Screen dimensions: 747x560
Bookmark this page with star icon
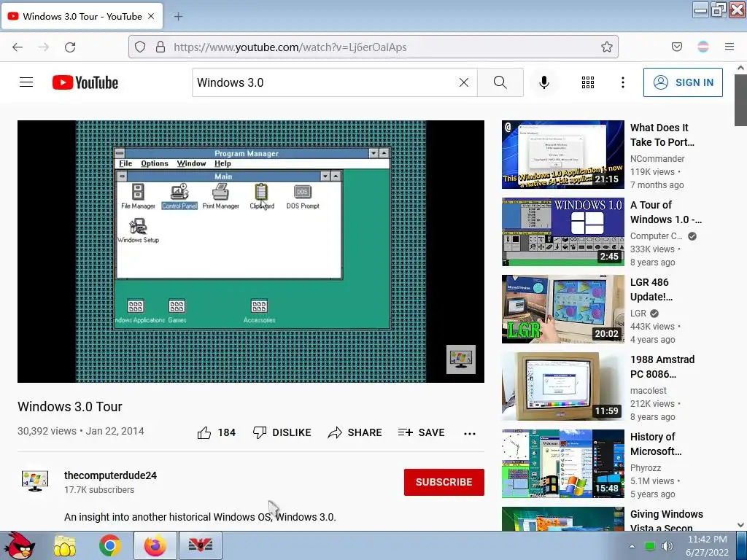(606, 47)
